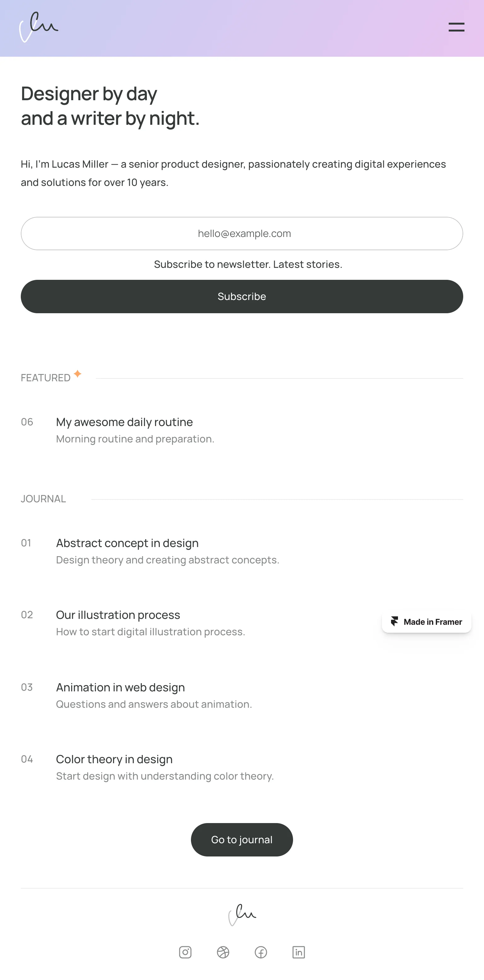484x980 pixels.
Task: Open the Made in Framer badge
Action: click(427, 622)
